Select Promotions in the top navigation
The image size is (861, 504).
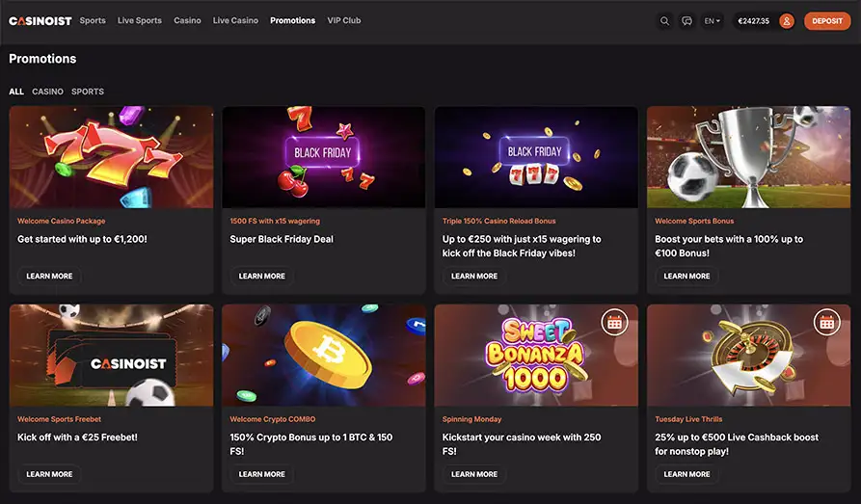coord(293,20)
